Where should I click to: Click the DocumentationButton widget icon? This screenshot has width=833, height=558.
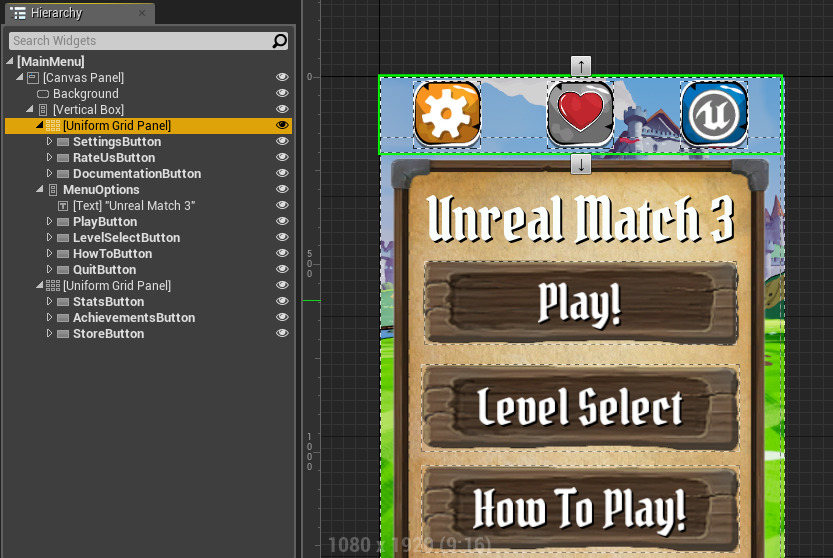[63, 174]
